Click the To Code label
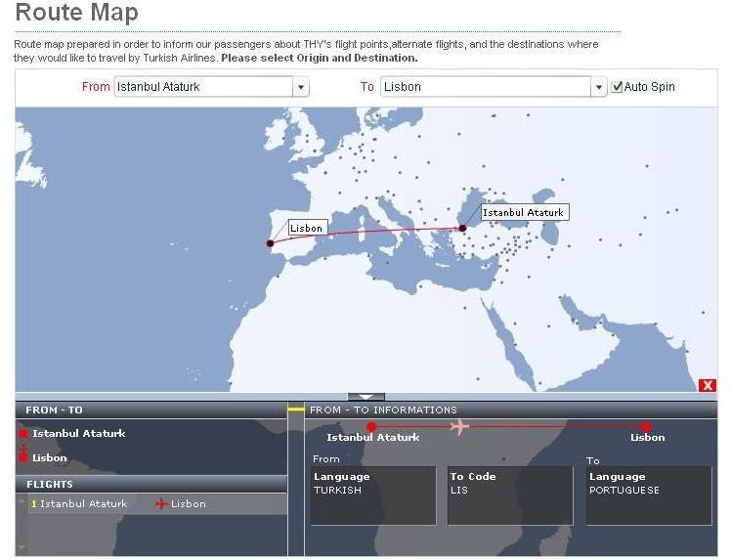Screen dimensions: 731x560 pyautogui.click(x=473, y=477)
